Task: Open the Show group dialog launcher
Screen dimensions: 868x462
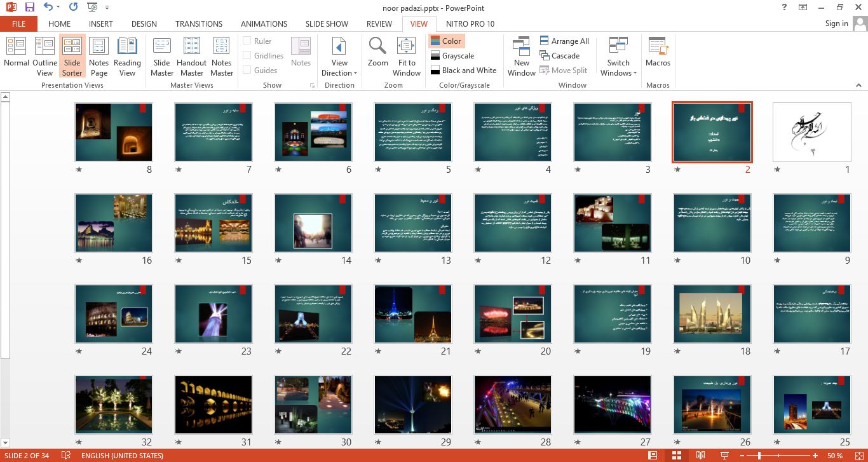Action: [x=312, y=85]
